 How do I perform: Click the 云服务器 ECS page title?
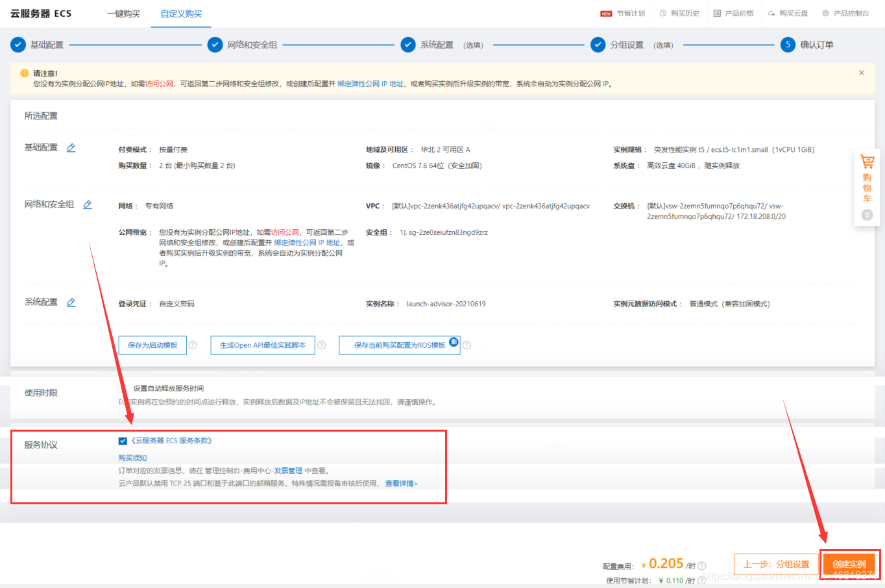click(41, 14)
